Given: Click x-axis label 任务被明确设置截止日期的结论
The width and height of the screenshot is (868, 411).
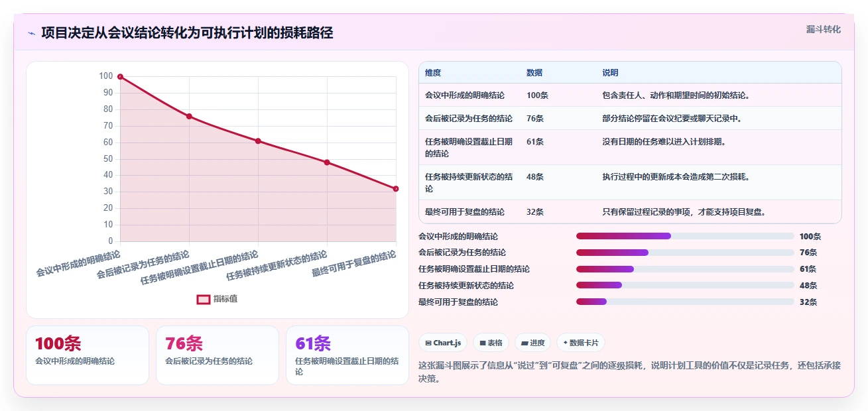Looking at the screenshot, I should tap(200, 268).
